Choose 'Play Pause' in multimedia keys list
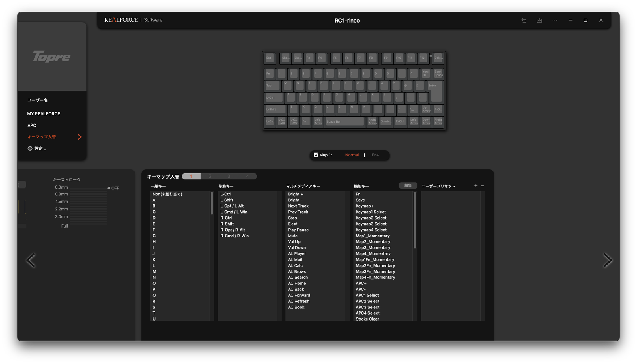 point(298,230)
